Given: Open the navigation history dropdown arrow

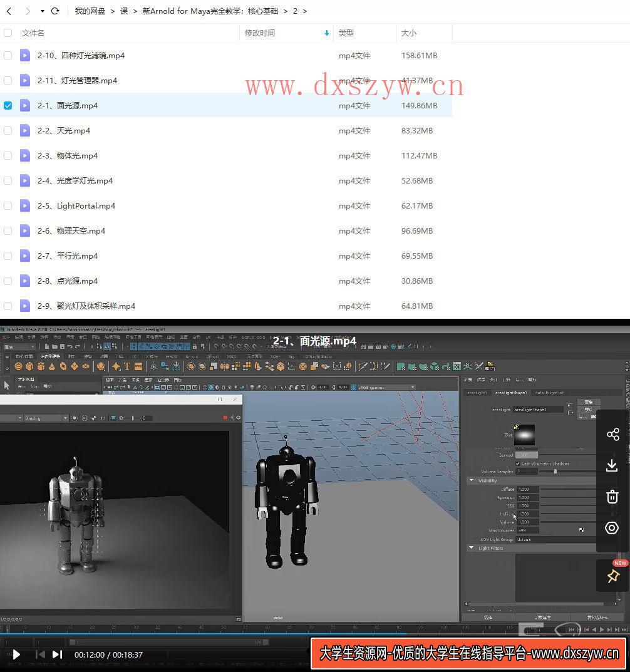Looking at the screenshot, I should [x=43, y=11].
